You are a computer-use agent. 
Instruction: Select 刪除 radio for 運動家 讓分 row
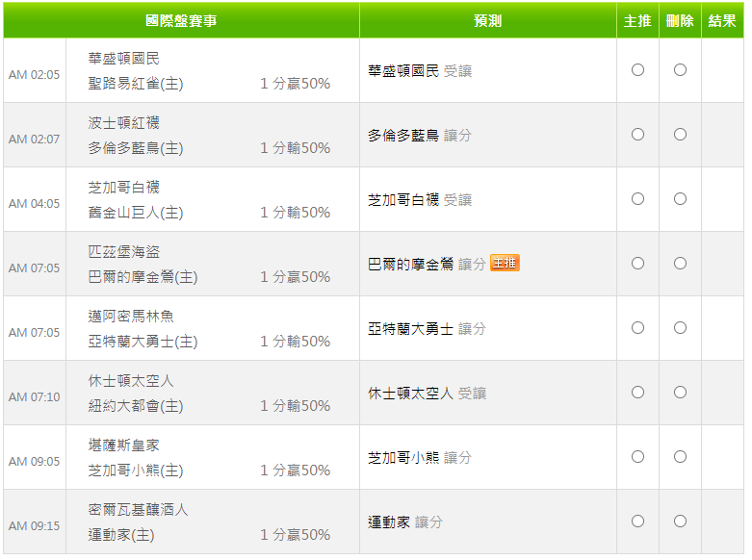[680, 522]
